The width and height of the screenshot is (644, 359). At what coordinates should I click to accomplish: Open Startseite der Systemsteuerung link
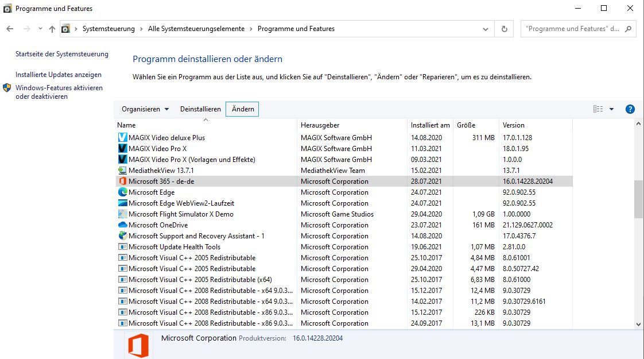pyautogui.click(x=62, y=54)
